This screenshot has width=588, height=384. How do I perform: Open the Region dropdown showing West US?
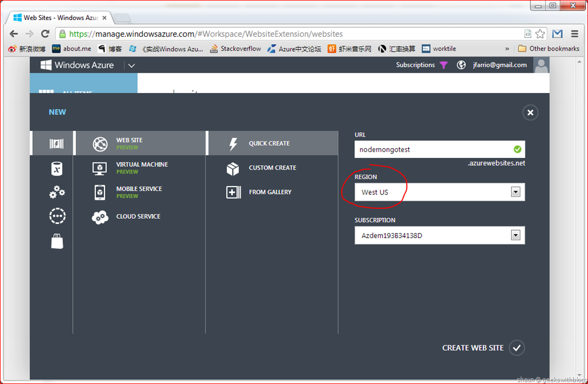pyautogui.click(x=439, y=192)
